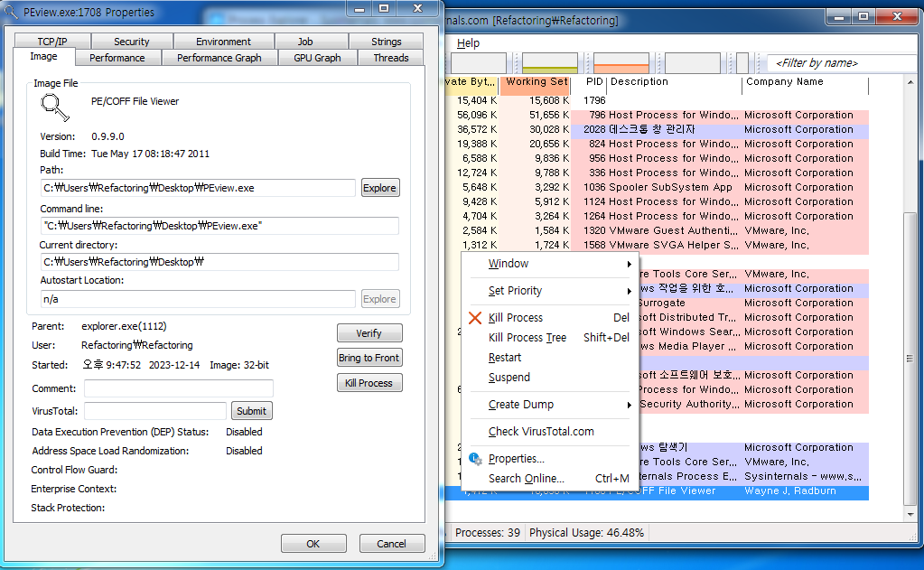Click the magnifier icon in Image File section
The image size is (924, 570).
coord(55,107)
